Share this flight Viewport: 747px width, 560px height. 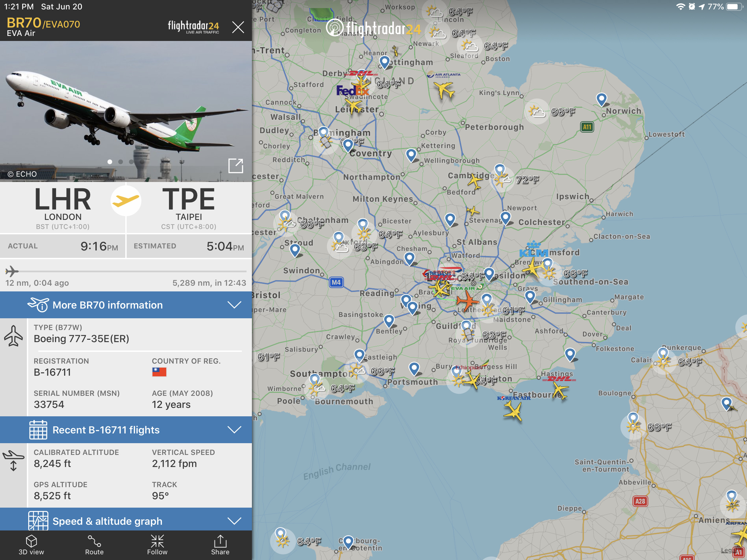(220, 545)
